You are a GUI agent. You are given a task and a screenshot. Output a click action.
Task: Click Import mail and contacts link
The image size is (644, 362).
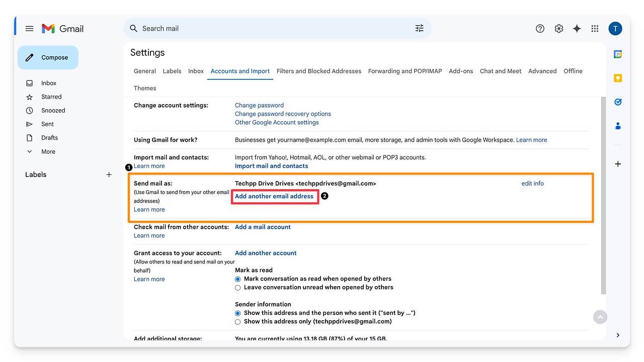pos(271,166)
